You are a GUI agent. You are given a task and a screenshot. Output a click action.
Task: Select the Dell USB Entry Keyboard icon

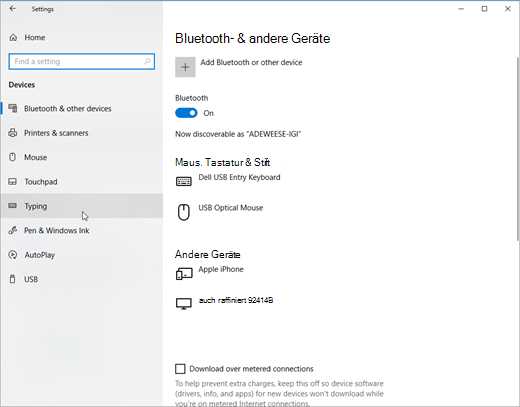tap(184, 181)
